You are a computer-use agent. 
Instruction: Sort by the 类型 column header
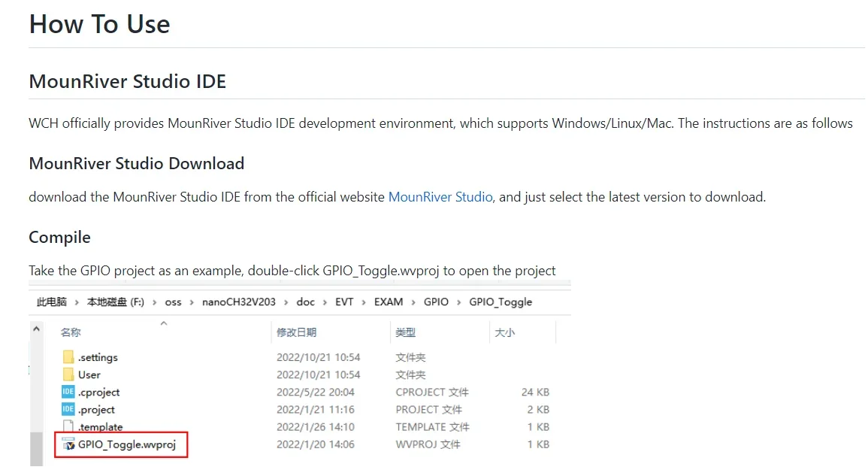pos(405,332)
